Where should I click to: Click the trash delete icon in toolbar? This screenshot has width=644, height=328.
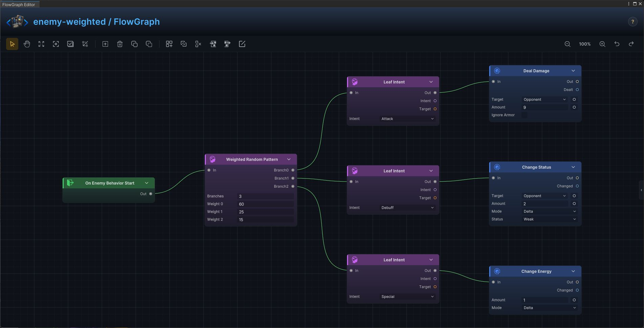pyautogui.click(x=120, y=44)
